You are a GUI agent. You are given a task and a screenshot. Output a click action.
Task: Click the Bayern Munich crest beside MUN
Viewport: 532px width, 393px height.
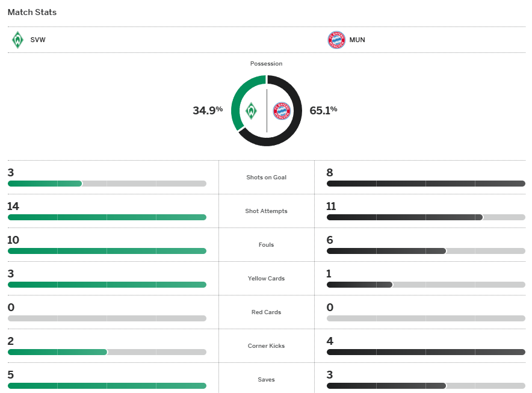(336, 40)
